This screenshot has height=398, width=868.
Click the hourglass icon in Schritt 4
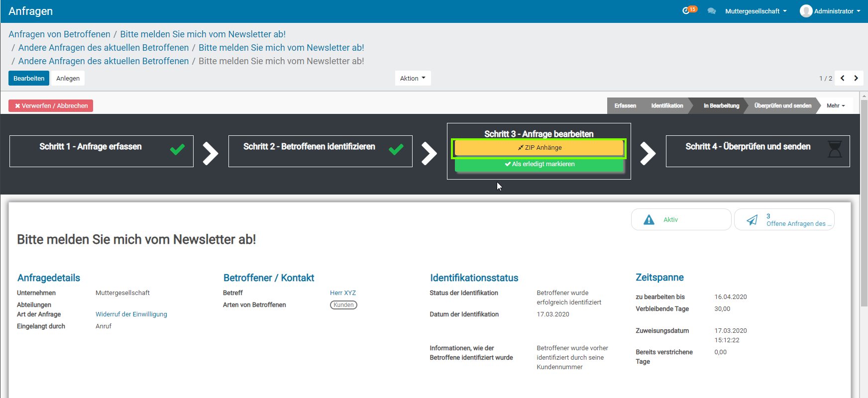834,149
